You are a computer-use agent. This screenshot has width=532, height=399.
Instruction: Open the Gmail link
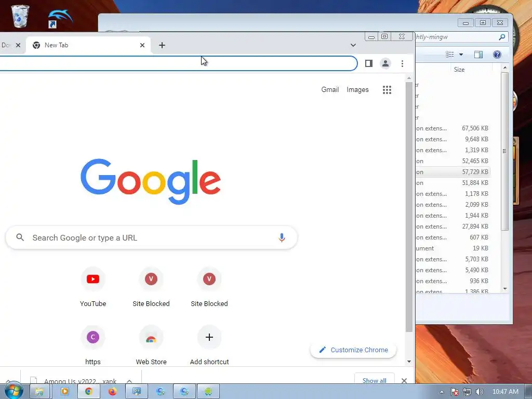(x=330, y=89)
